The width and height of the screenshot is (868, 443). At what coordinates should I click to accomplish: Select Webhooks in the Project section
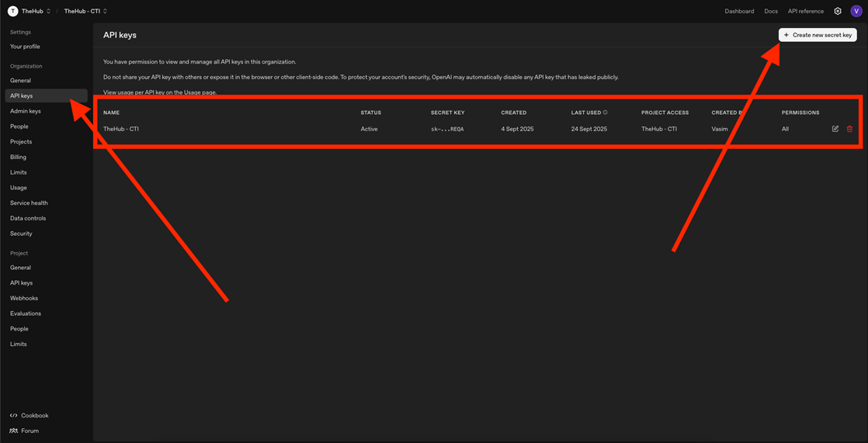(24, 299)
